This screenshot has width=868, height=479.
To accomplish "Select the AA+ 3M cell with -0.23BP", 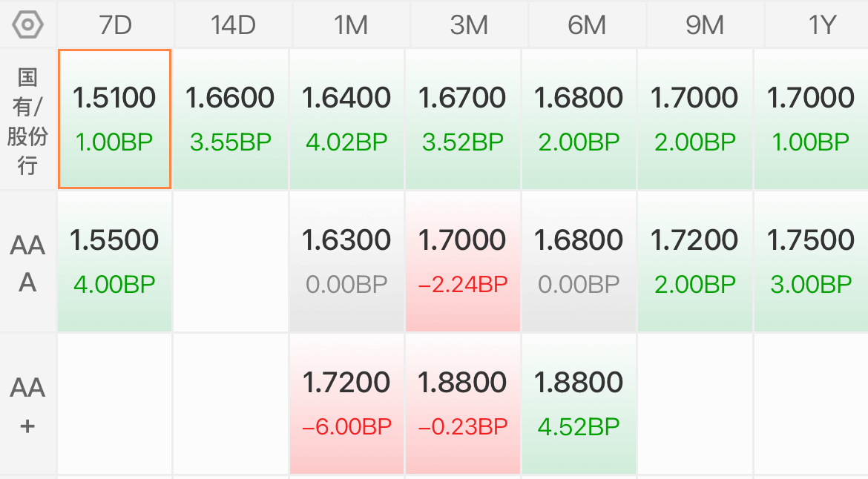I will tap(463, 404).
